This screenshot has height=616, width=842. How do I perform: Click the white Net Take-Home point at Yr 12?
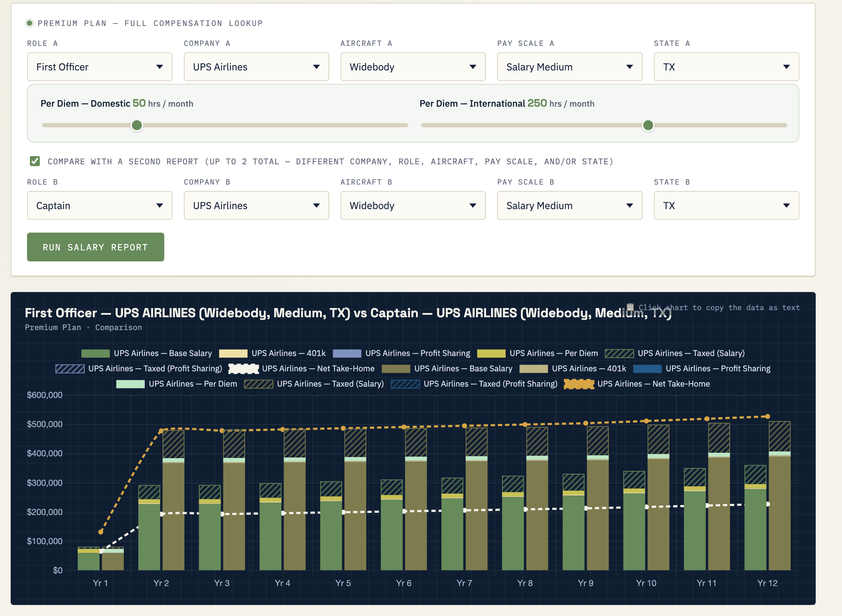pyautogui.click(x=767, y=504)
